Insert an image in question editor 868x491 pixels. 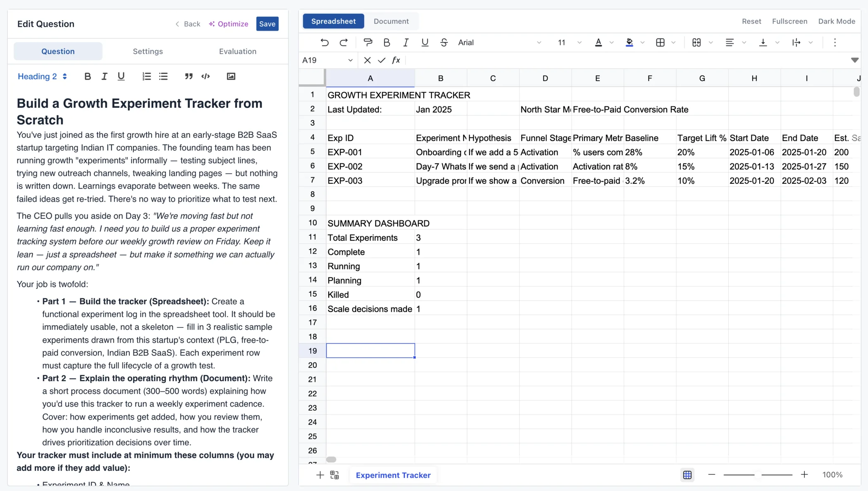[x=231, y=76]
